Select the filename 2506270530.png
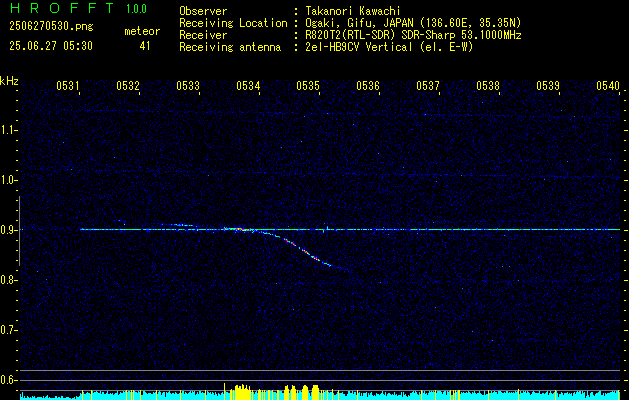629x400 pixels. click(51, 27)
